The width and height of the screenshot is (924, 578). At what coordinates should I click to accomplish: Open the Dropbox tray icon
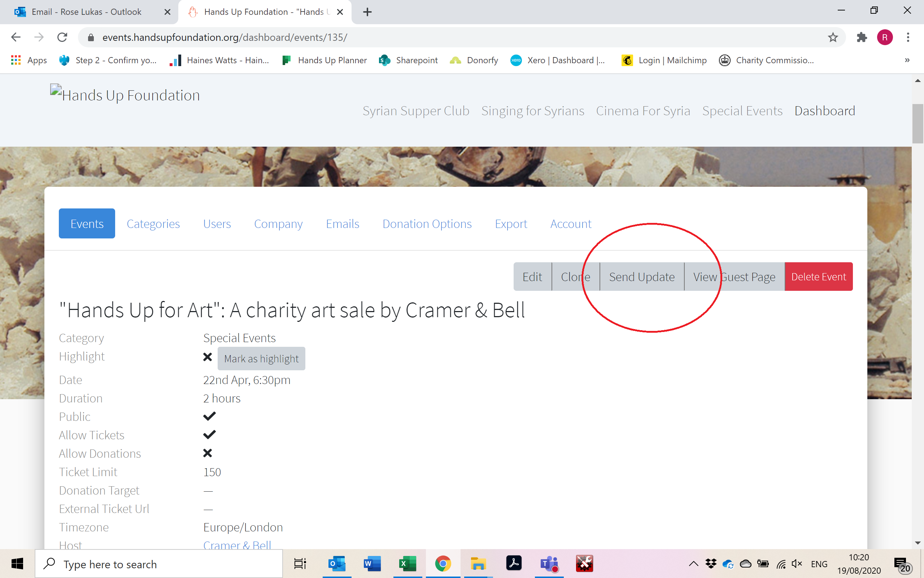pyautogui.click(x=711, y=564)
